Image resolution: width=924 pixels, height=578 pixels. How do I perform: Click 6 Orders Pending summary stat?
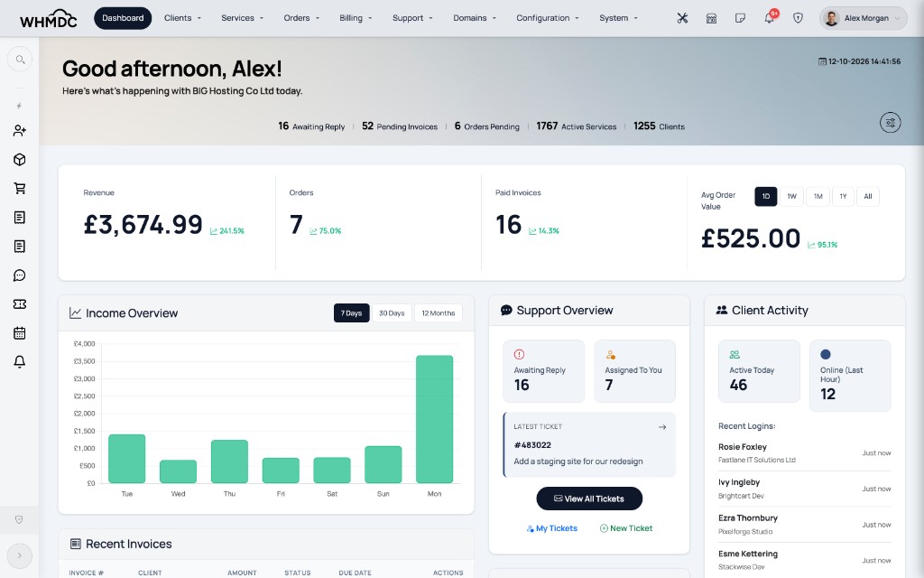pyautogui.click(x=486, y=126)
